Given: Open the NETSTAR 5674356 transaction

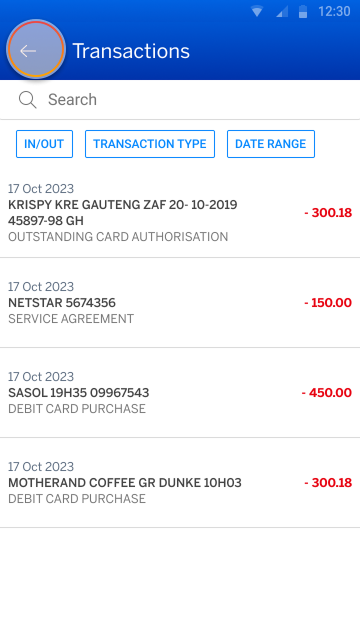Looking at the screenshot, I should [x=180, y=303].
